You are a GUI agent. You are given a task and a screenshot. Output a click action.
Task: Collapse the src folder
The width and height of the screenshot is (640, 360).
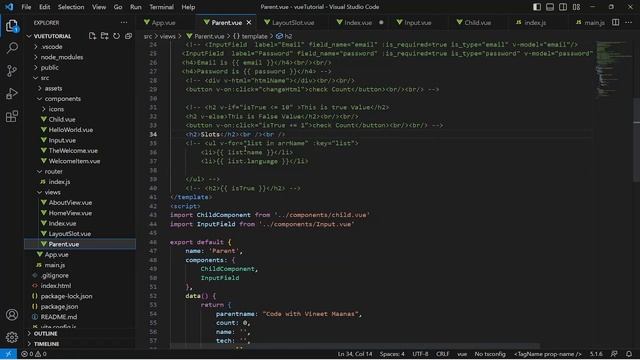[45, 78]
